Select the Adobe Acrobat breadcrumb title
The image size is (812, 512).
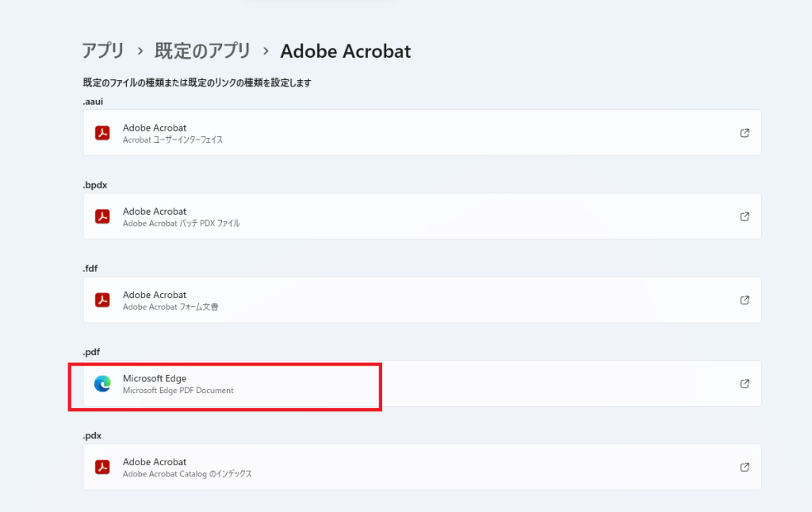point(346,52)
